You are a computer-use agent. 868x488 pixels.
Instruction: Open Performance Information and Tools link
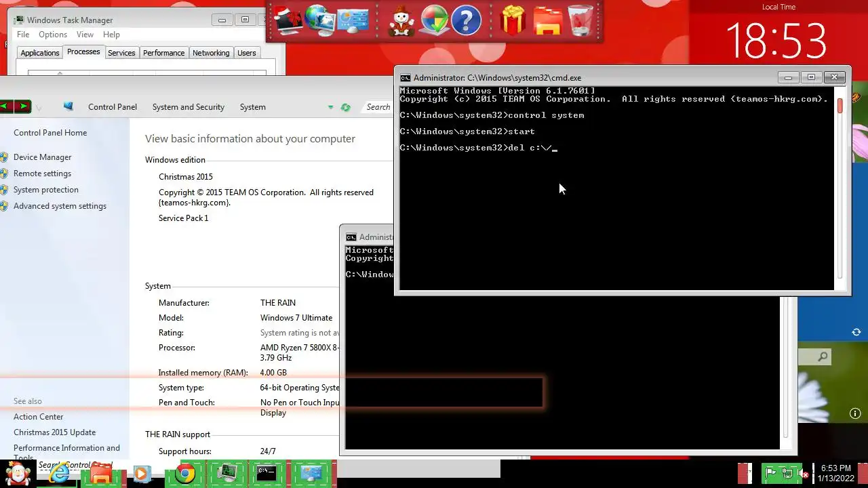66,453
